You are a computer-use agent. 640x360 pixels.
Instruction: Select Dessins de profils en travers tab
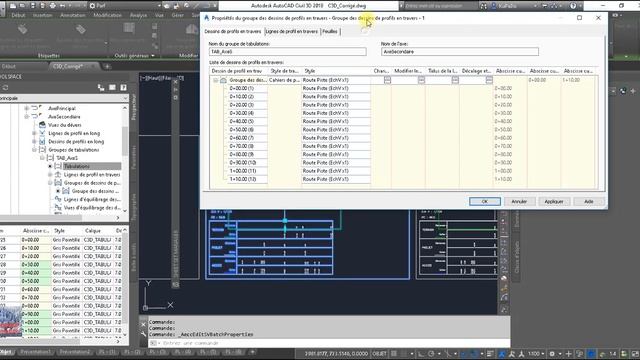pos(233,31)
